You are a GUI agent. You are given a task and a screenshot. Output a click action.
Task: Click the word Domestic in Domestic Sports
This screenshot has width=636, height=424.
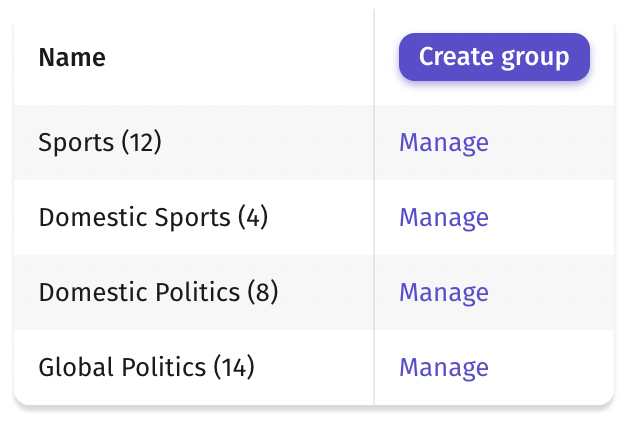pos(94,217)
